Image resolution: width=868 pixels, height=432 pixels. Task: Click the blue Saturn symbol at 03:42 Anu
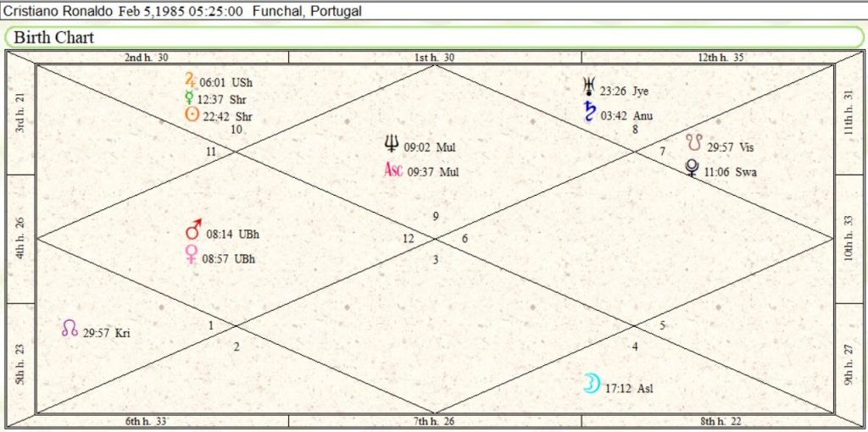(x=588, y=113)
